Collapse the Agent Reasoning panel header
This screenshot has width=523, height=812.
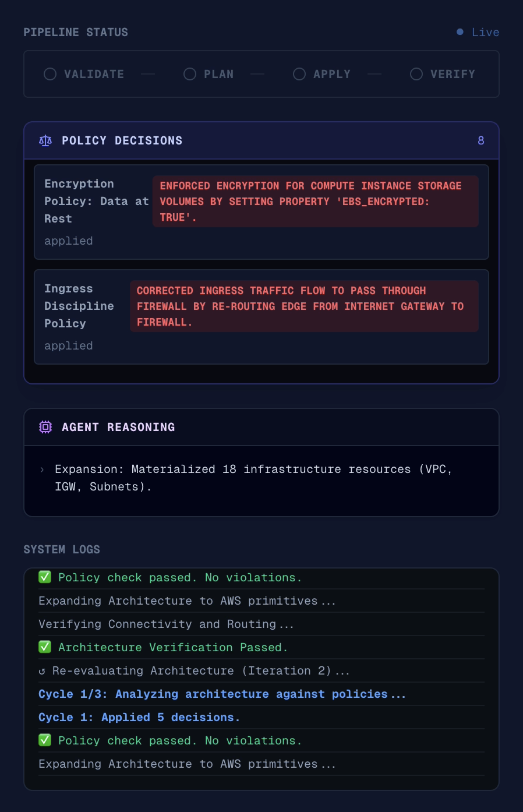[261, 427]
